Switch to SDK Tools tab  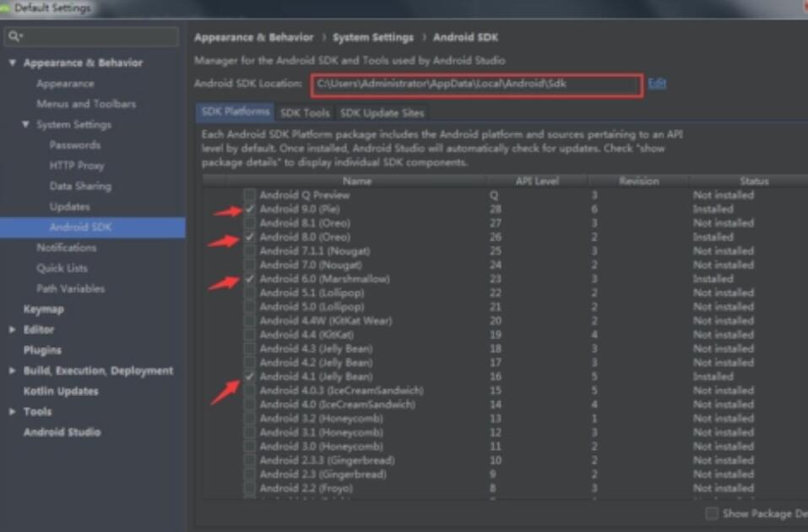(305, 113)
